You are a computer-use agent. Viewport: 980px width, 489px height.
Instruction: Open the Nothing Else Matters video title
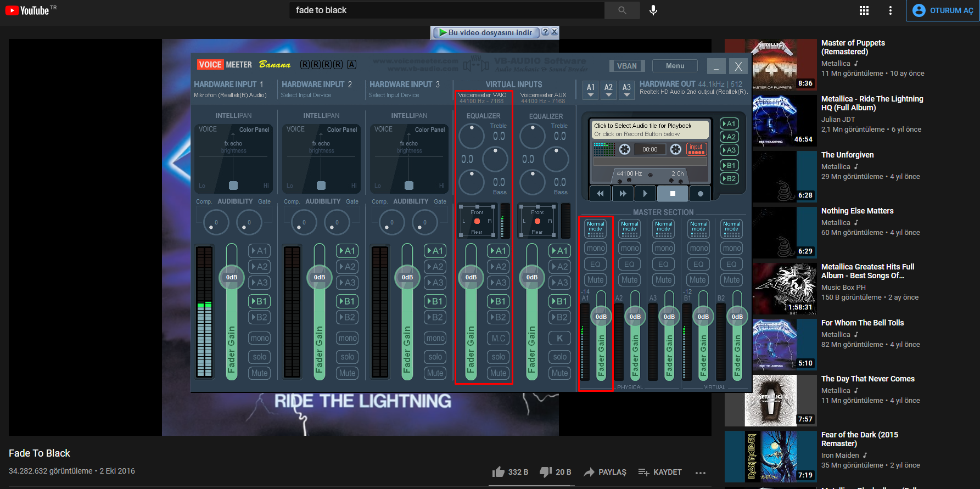858,211
